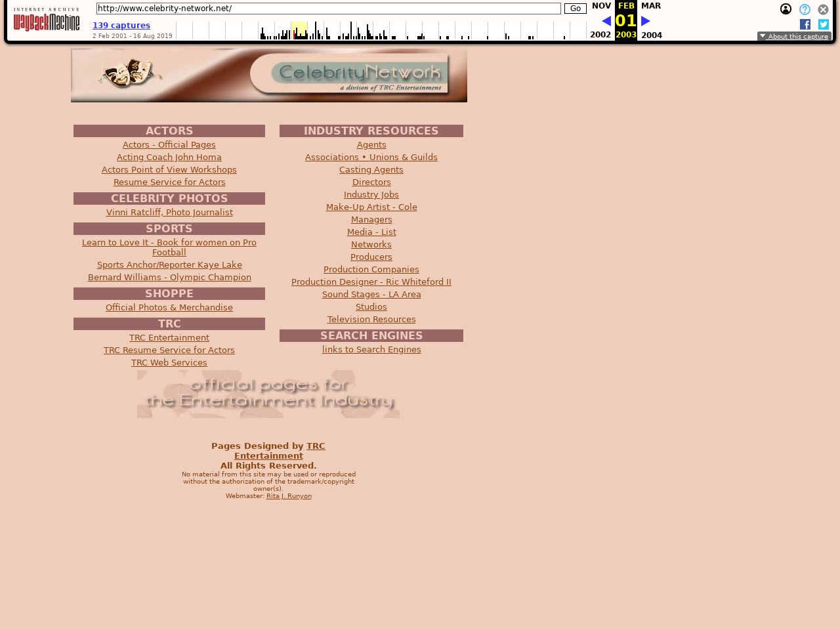Open the Wayback help question icon
The image size is (840, 630).
click(x=805, y=9)
